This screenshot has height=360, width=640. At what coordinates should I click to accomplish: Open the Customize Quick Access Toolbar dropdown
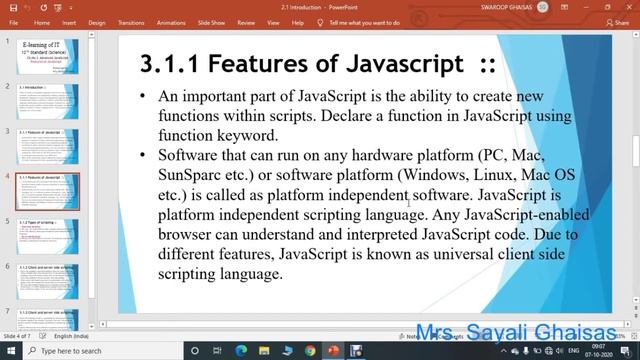point(70,8)
